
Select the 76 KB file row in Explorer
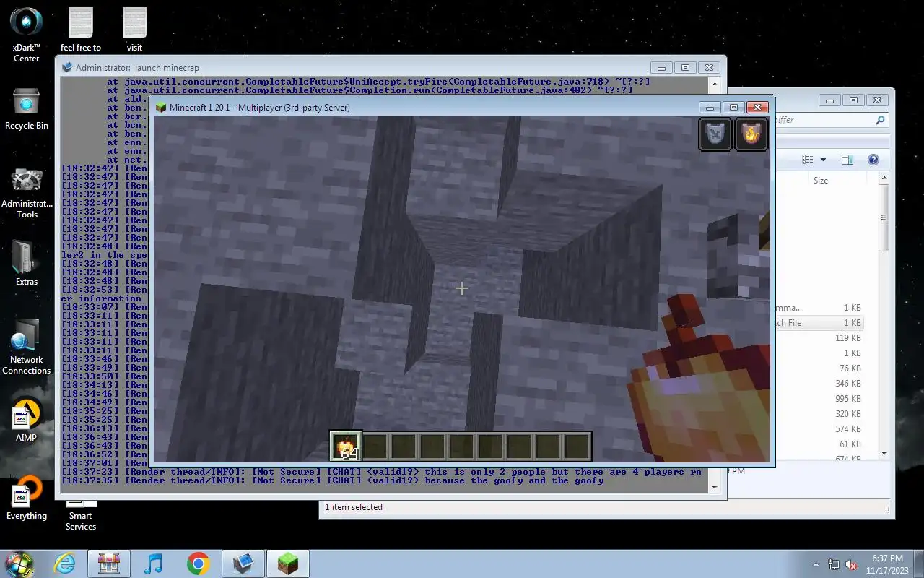819,368
